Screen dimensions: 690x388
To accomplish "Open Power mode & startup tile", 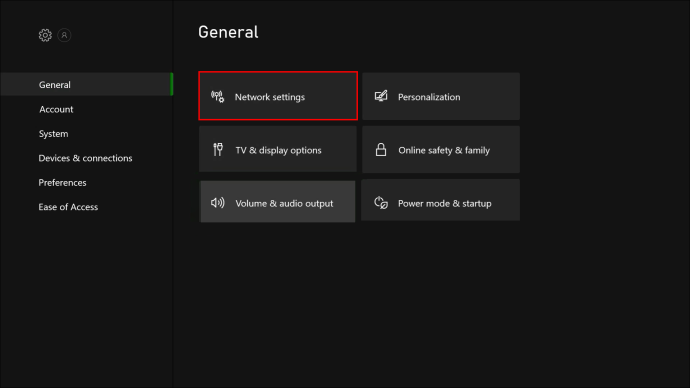I will (x=440, y=200).
